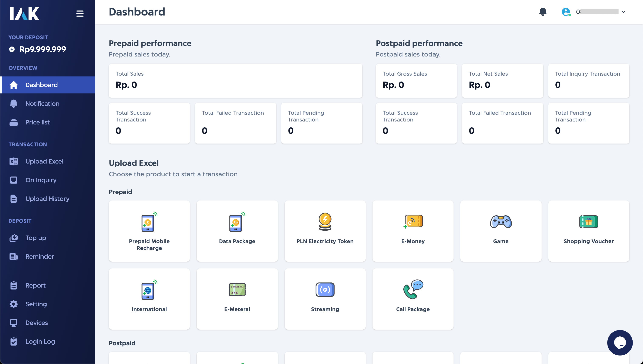Click the user avatar icon
Image resolution: width=643 pixels, height=364 pixels.
tap(566, 12)
